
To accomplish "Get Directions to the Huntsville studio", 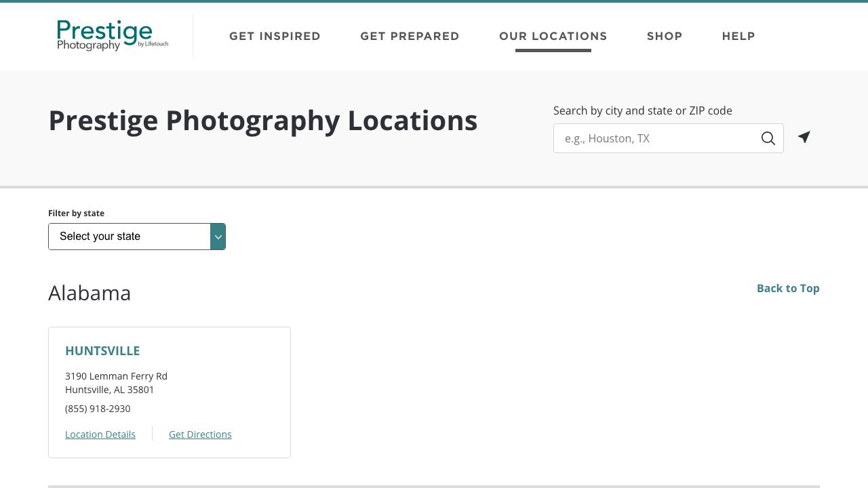I will coord(200,434).
